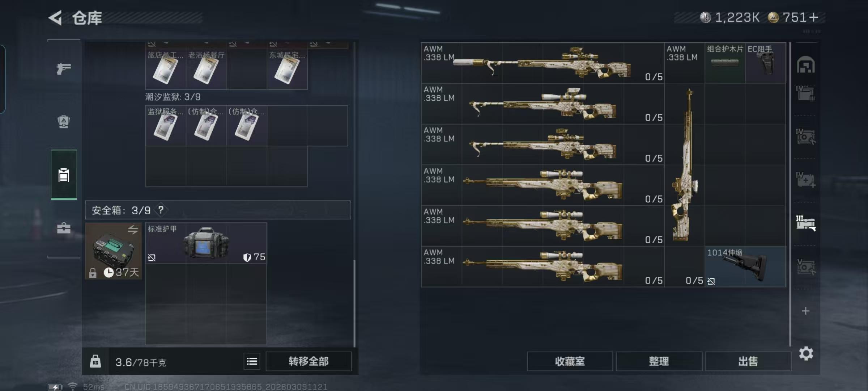Click the 转移全部 button
The image size is (868, 391).
point(309,361)
